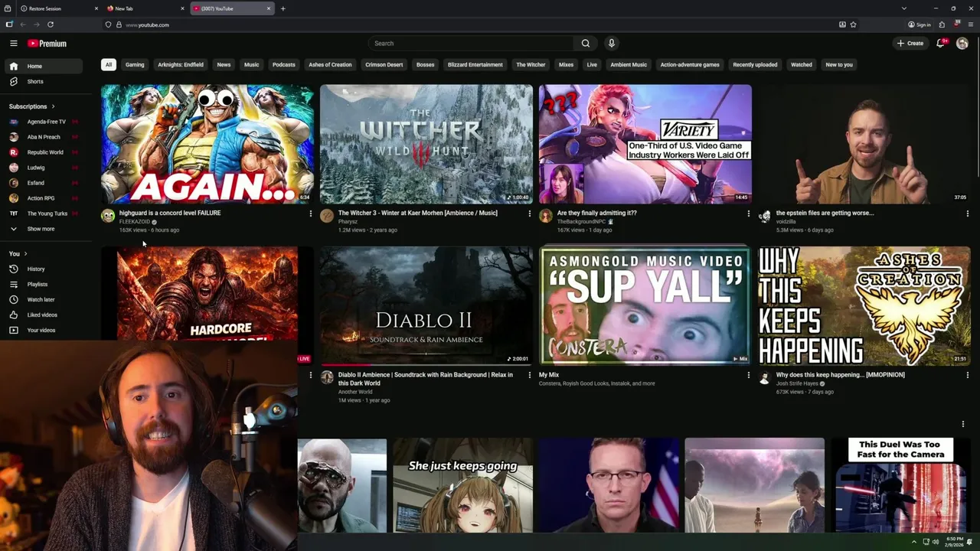Open the taskbar volume icon
The height and width of the screenshot is (551, 980).
pos(935,542)
